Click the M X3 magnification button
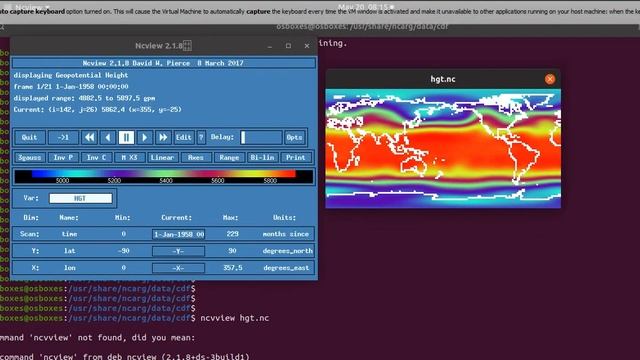 click(129, 158)
